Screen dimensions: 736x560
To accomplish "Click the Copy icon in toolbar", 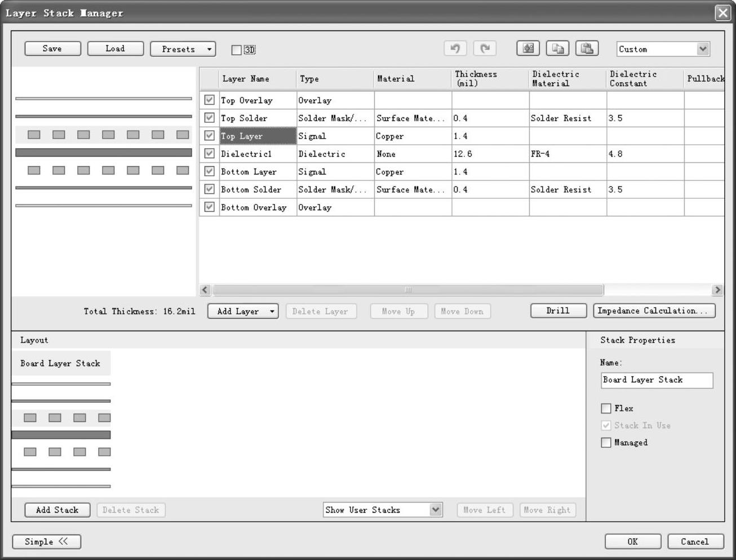I will coord(557,49).
